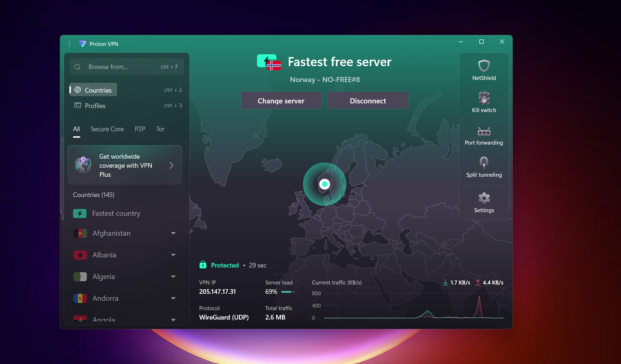
Task: Connect to Fastest country
Action: [x=125, y=214]
